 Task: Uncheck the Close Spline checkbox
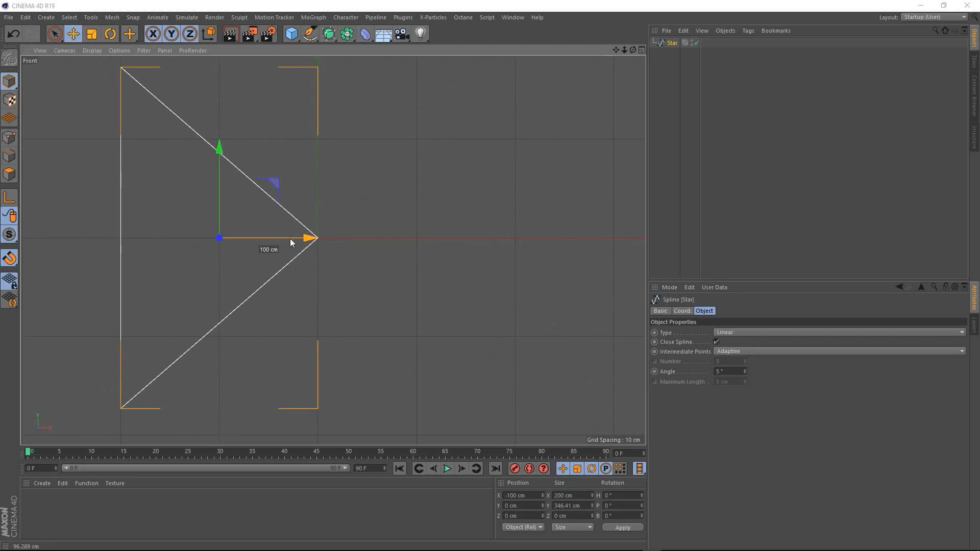coord(716,342)
